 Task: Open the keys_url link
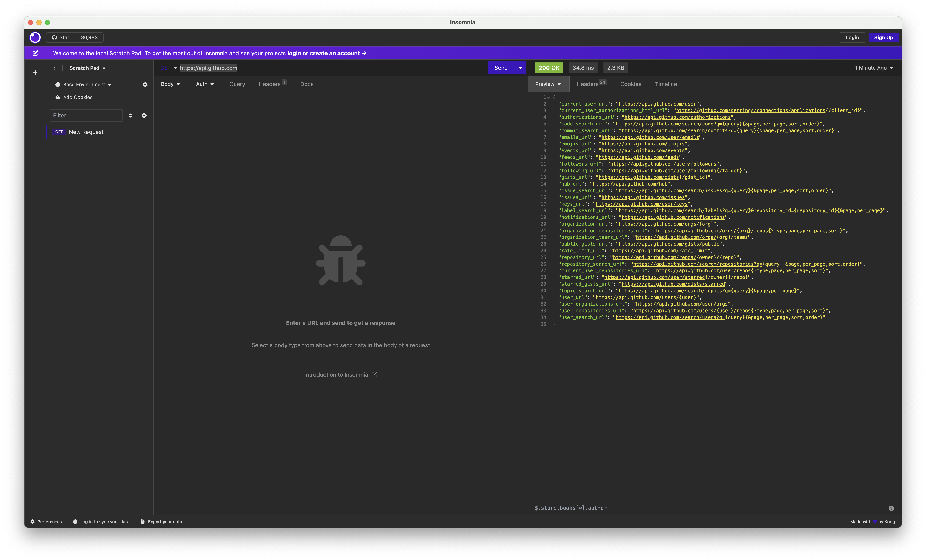[642, 204]
